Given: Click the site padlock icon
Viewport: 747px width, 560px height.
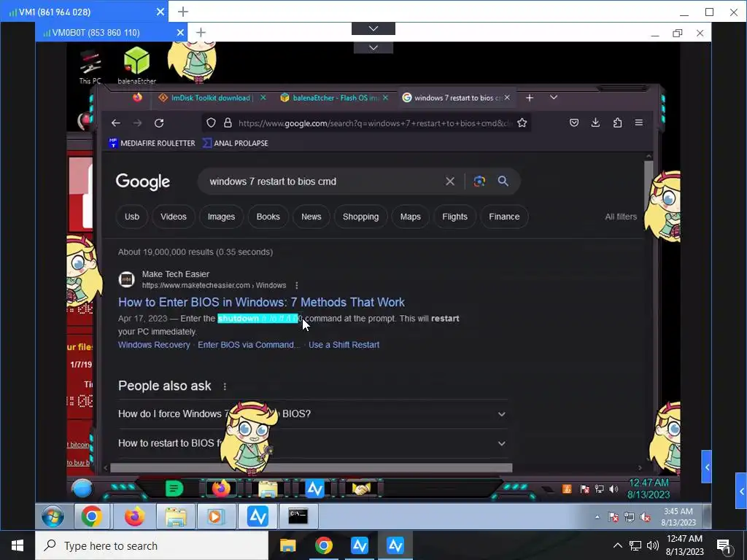Looking at the screenshot, I should click(228, 122).
